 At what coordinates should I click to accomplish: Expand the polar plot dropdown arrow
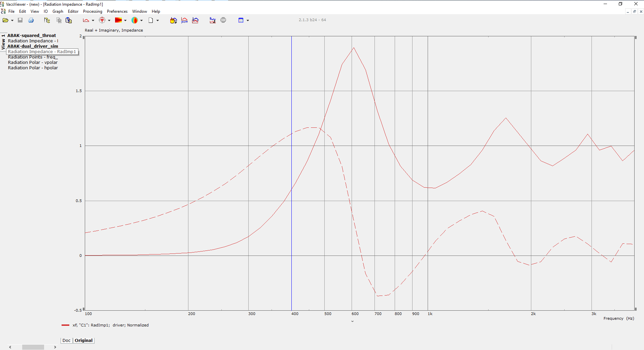tap(109, 21)
